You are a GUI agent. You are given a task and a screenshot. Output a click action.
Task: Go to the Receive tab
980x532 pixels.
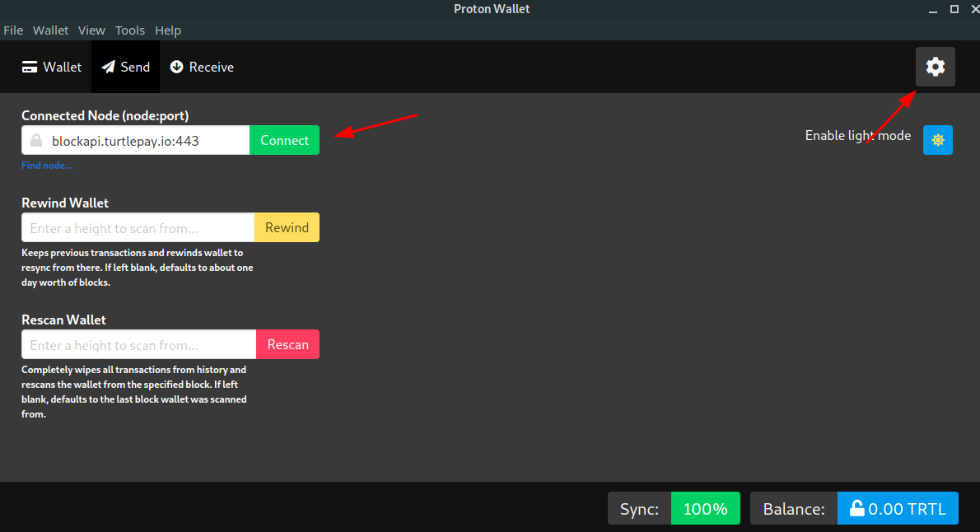(202, 67)
